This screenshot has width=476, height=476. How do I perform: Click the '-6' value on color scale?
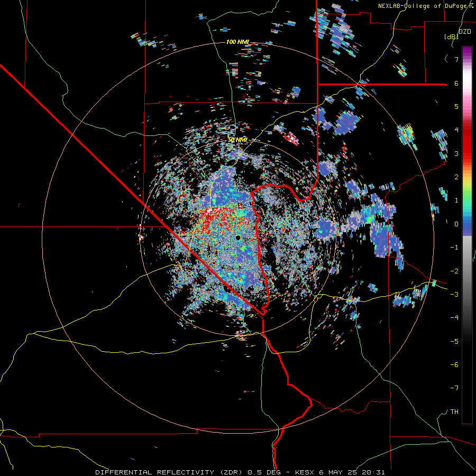point(454,365)
